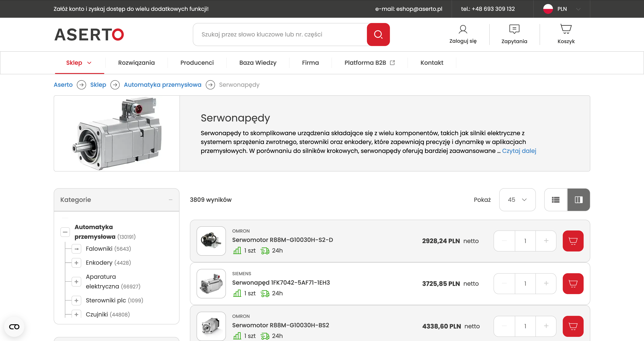644x341 pixels.
Task: Expand the Sterowniki plc category
Action: point(76,301)
